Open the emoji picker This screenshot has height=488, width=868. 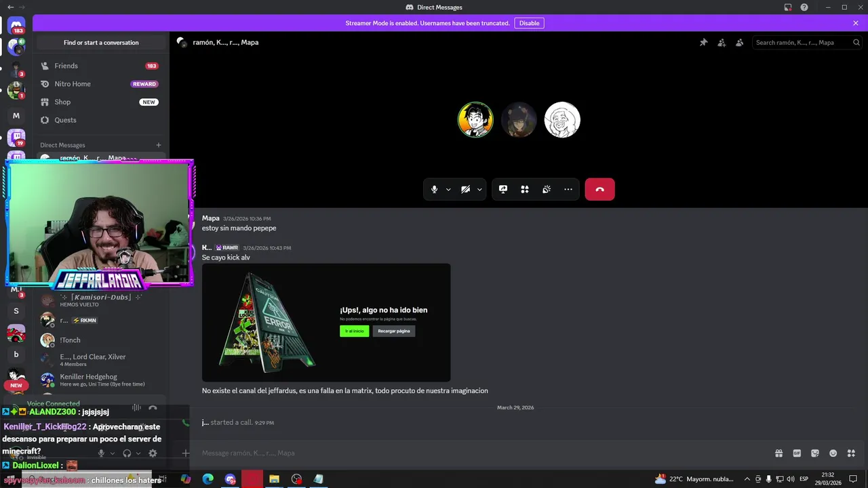click(833, 453)
